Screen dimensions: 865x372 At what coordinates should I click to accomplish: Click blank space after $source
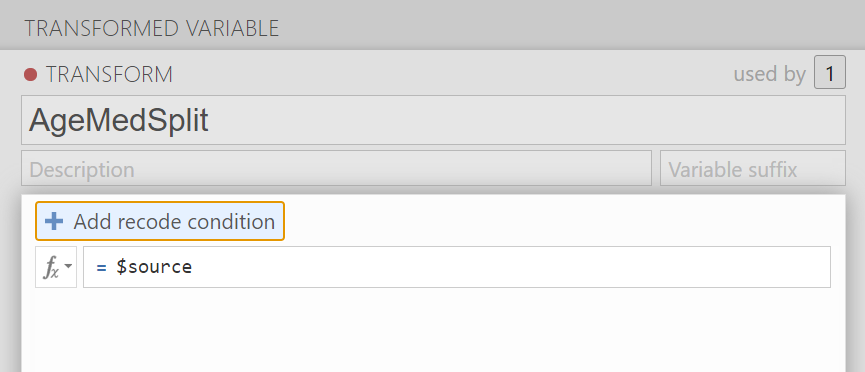click(508, 267)
